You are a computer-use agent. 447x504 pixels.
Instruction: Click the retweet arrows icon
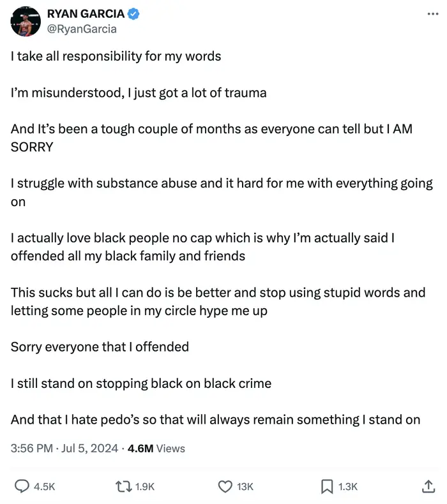(124, 486)
